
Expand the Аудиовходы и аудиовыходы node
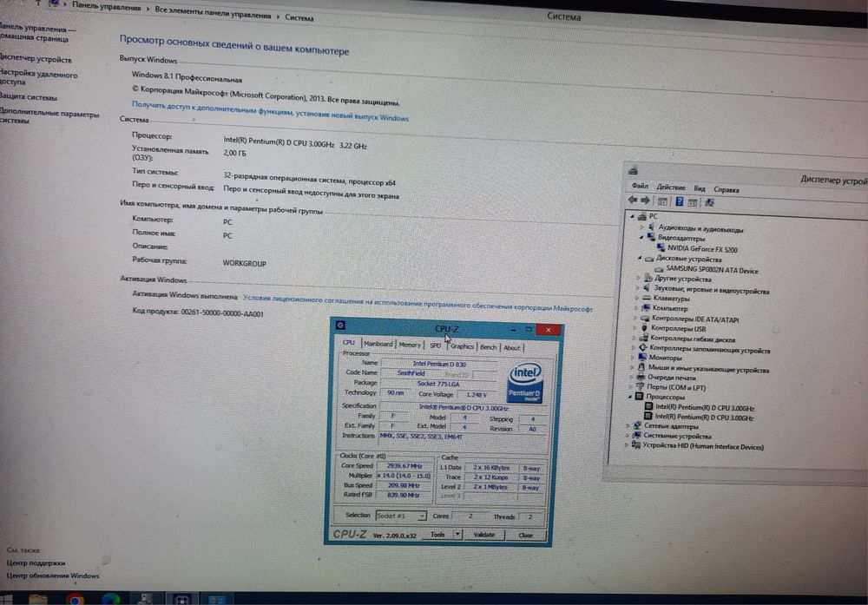pyautogui.click(x=642, y=227)
